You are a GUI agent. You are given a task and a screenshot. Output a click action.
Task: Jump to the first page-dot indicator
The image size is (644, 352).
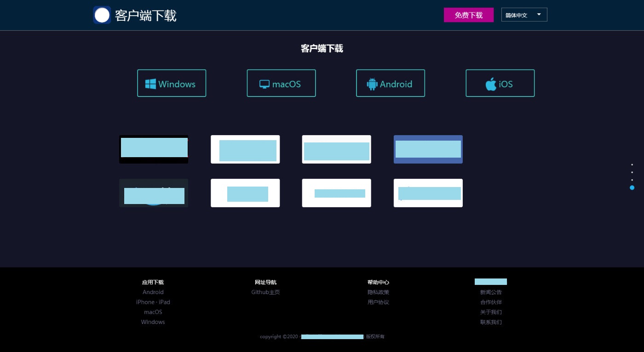point(632,165)
